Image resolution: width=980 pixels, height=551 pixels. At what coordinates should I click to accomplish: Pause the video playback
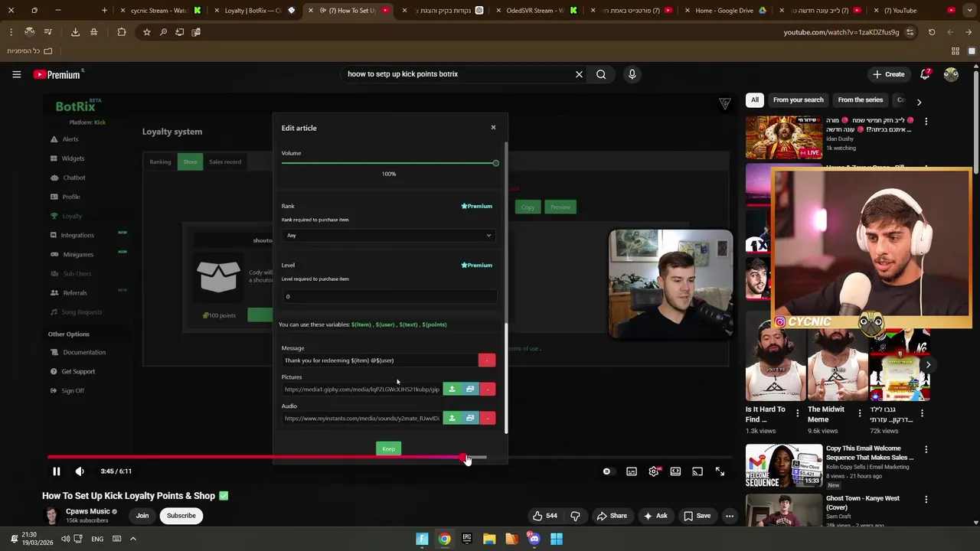56,471
